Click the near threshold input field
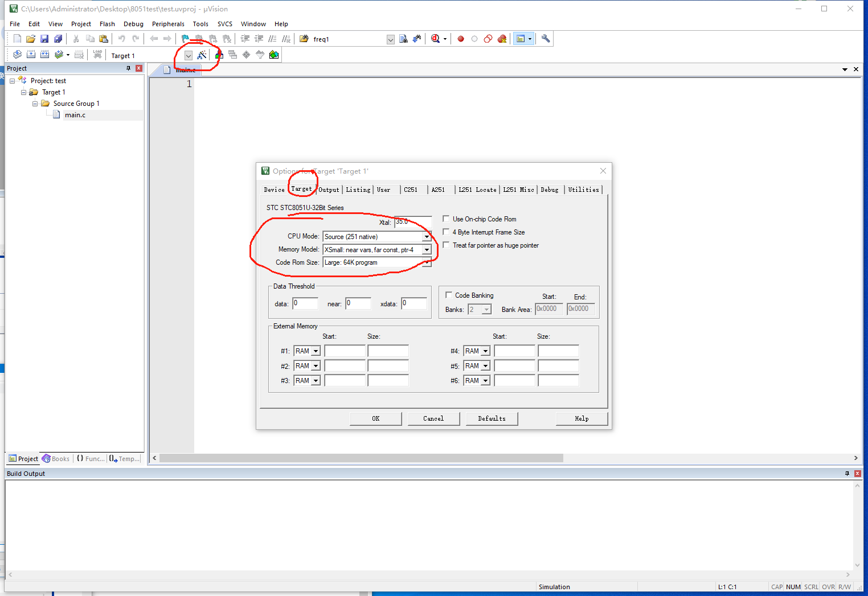 [x=358, y=303]
